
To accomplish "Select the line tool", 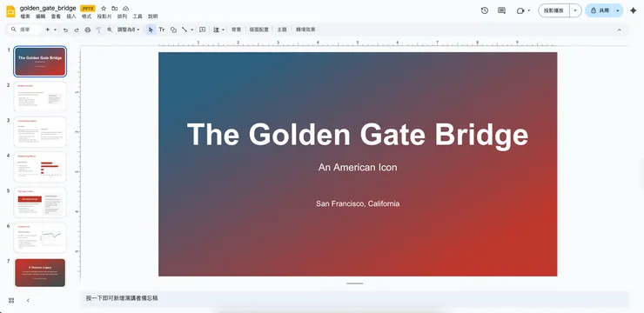I will pyautogui.click(x=184, y=30).
